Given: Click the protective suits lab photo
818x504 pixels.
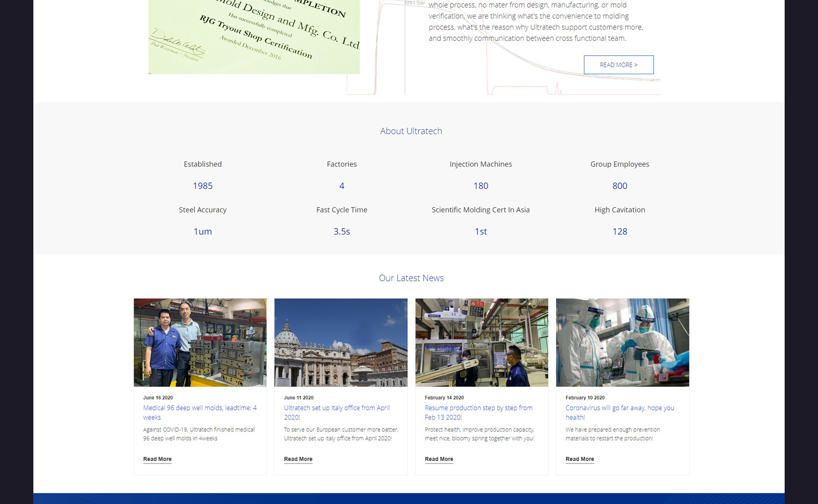Looking at the screenshot, I should (622, 343).
